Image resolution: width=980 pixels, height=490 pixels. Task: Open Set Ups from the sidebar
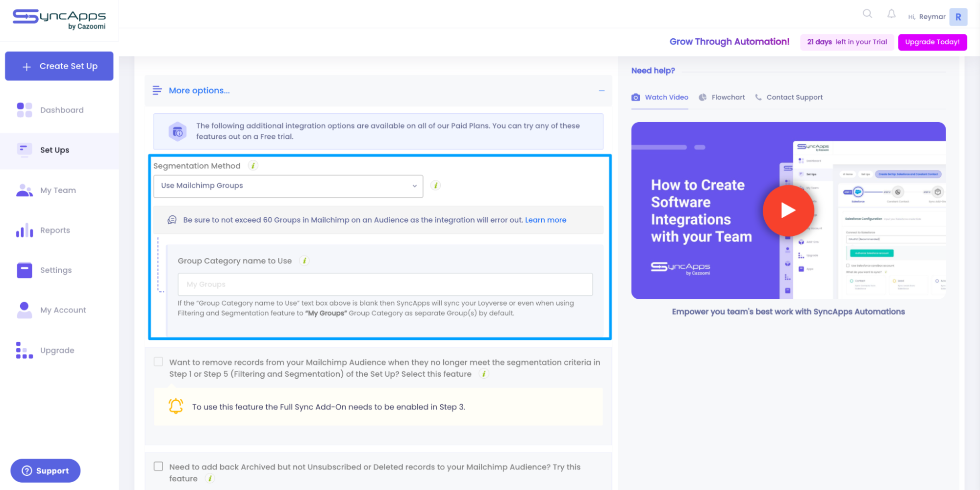coord(59,150)
